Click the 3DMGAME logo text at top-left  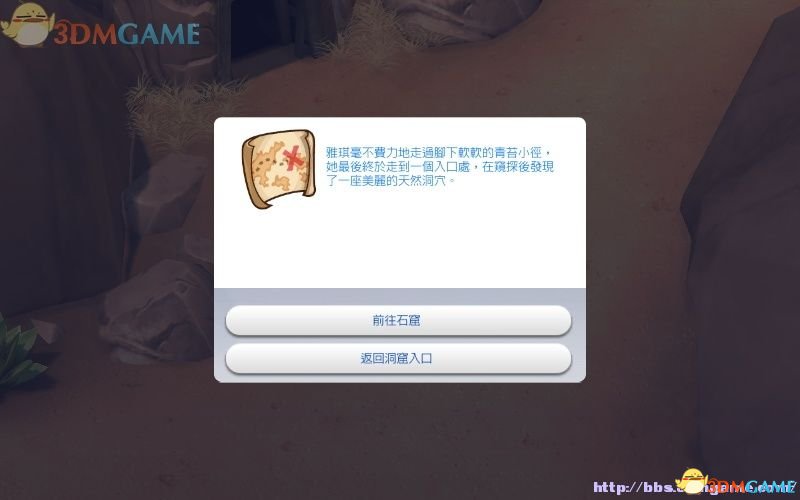click(127, 33)
